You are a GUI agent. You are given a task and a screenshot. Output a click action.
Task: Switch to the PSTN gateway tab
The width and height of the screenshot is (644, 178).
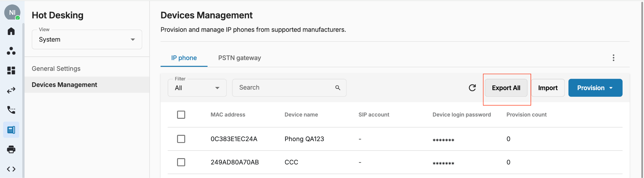pyautogui.click(x=240, y=58)
